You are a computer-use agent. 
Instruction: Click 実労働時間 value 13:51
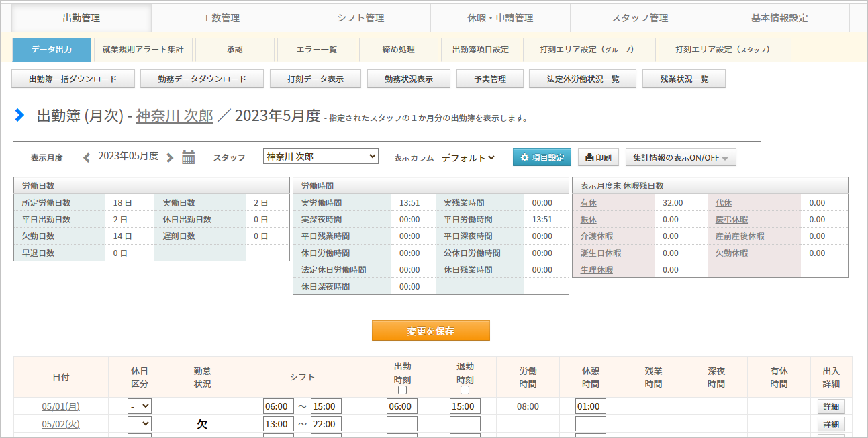(x=409, y=203)
